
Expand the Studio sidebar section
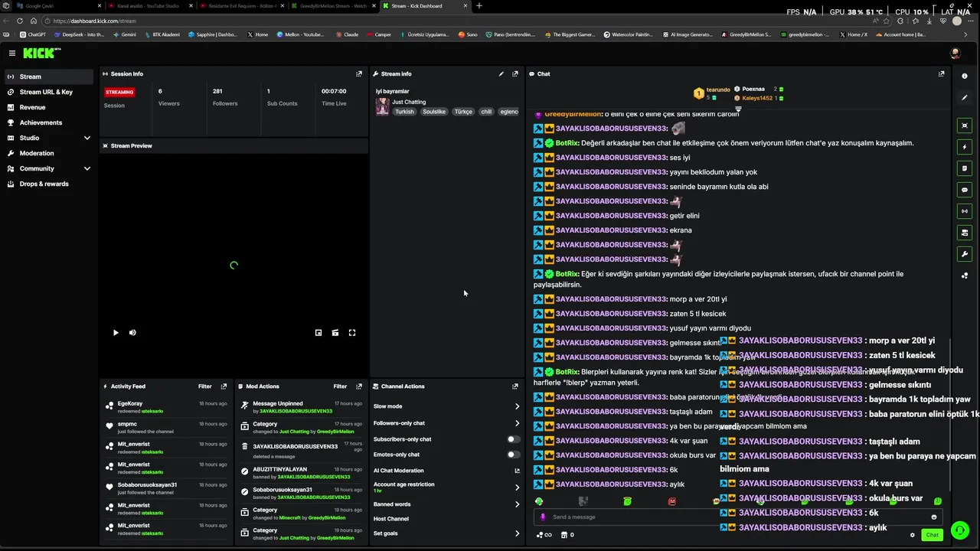tap(87, 138)
